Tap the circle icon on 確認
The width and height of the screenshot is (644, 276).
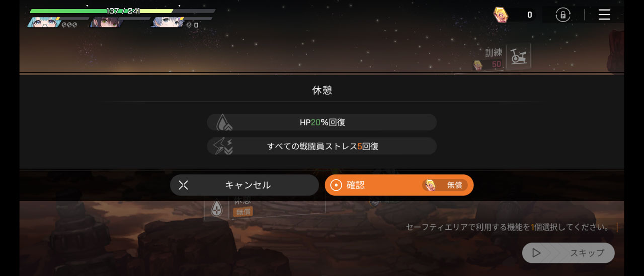(x=336, y=185)
